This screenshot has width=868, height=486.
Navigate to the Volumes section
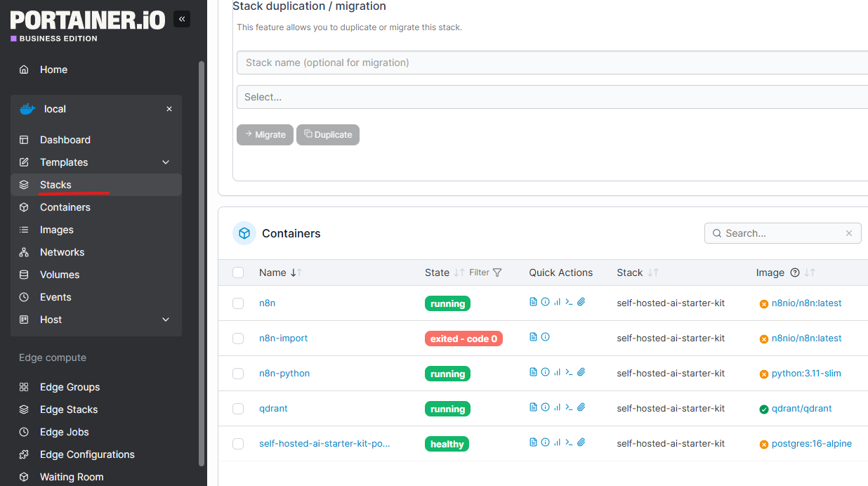60,275
